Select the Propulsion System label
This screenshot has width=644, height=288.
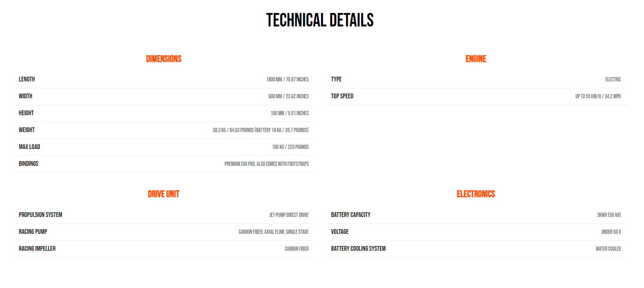pyautogui.click(x=41, y=215)
